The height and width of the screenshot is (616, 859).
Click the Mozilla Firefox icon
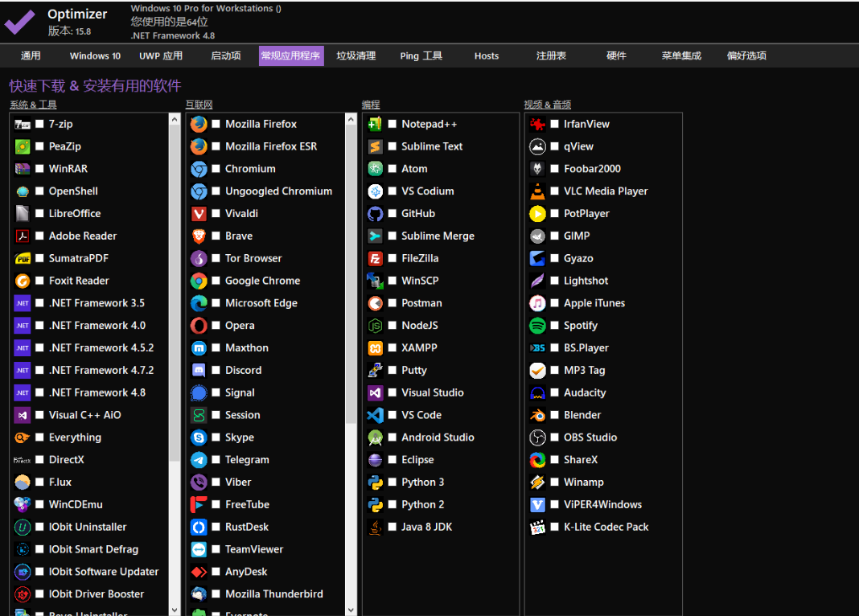199,125
